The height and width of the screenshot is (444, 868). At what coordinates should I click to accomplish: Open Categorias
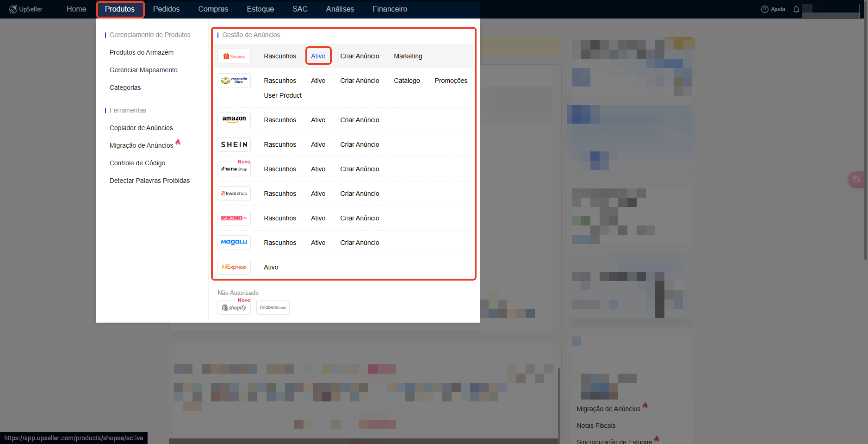pyautogui.click(x=125, y=88)
